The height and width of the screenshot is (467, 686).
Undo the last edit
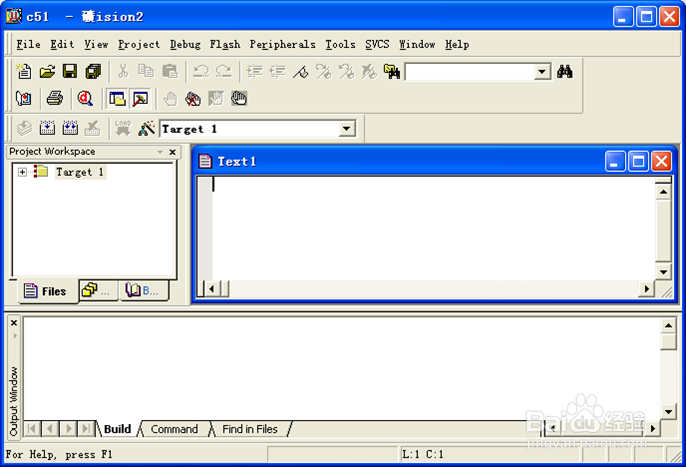click(201, 71)
